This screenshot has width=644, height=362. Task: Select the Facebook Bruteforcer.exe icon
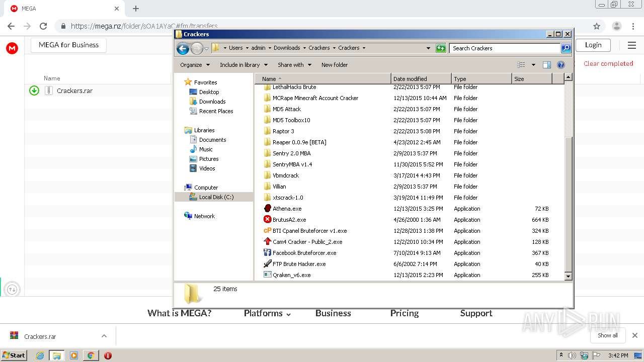[x=268, y=253]
